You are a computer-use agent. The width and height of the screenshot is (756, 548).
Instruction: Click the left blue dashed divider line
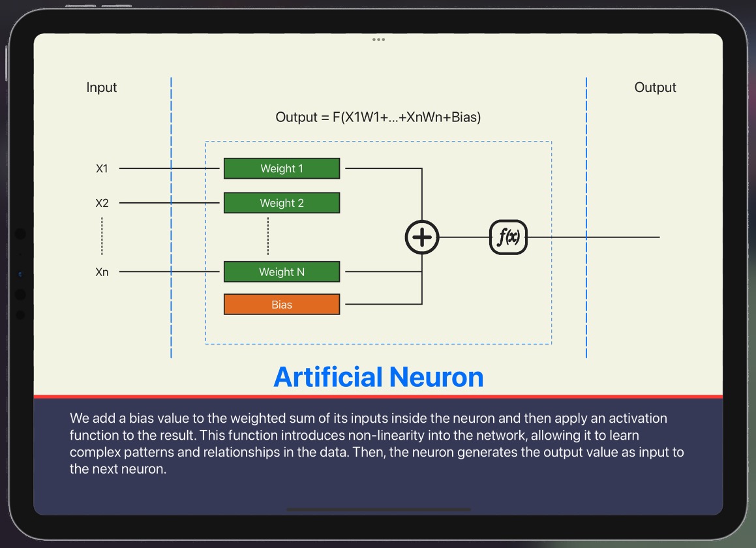tap(171, 294)
